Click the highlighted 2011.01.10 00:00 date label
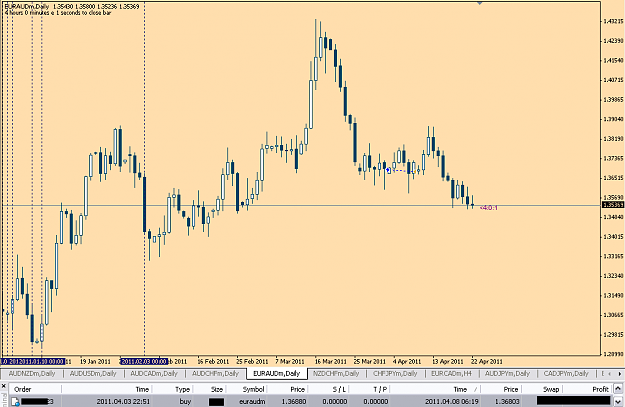 (40, 362)
